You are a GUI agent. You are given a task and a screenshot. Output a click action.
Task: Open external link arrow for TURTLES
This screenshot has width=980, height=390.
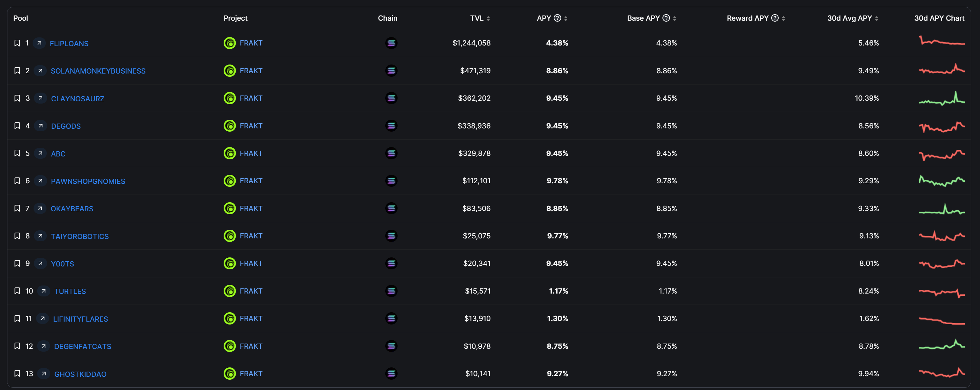pyautogui.click(x=44, y=291)
